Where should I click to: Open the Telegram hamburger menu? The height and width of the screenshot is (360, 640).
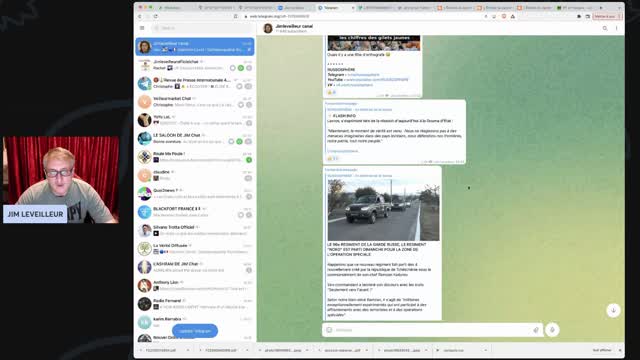point(142,28)
